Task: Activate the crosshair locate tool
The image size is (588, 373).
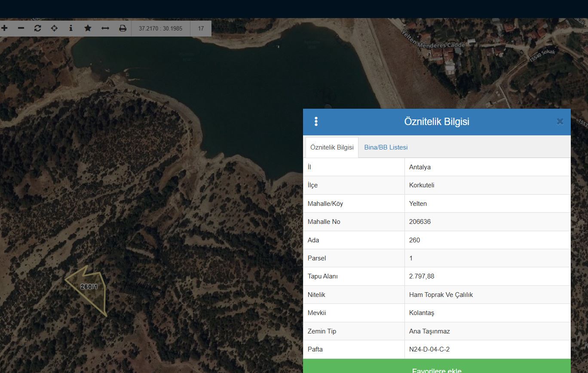Action: pyautogui.click(x=54, y=28)
